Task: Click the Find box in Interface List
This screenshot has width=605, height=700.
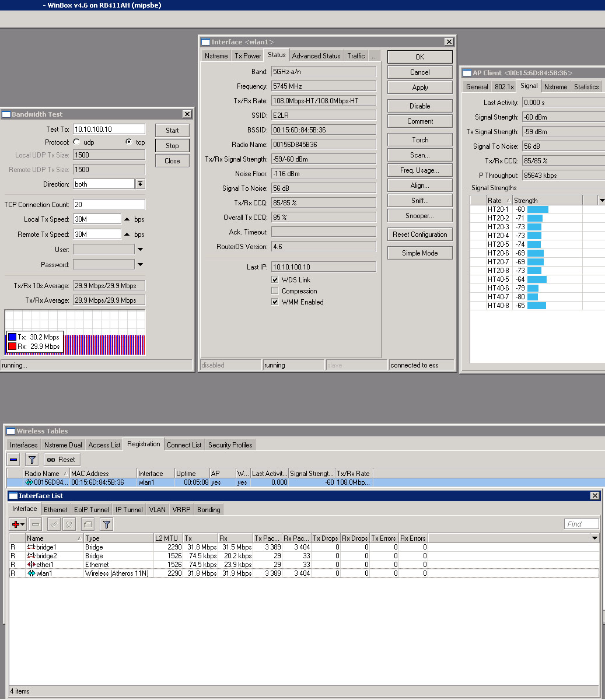Action: (582, 524)
